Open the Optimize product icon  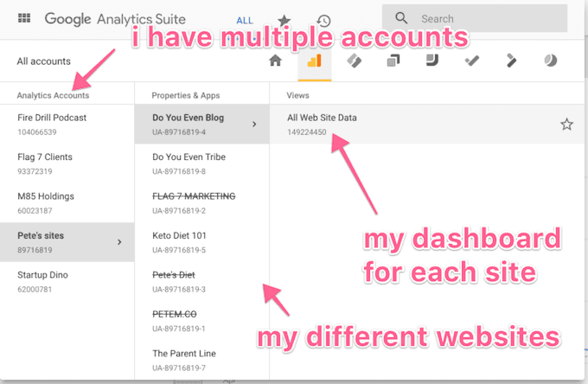pyautogui.click(x=393, y=61)
